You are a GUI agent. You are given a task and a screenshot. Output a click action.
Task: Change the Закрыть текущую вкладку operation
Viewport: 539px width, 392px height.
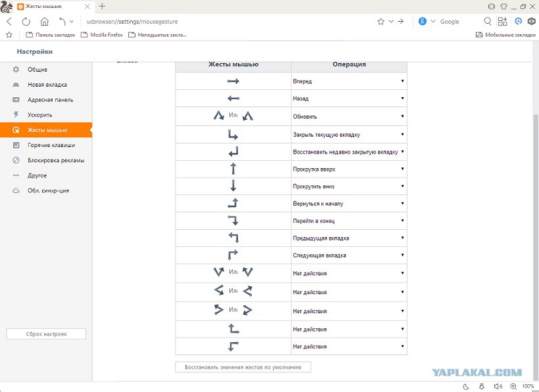click(349, 135)
